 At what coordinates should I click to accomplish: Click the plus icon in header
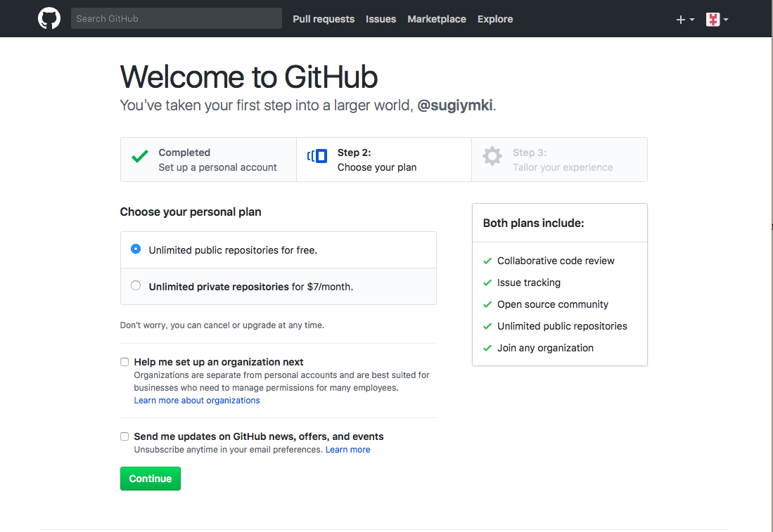(x=680, y=20)
